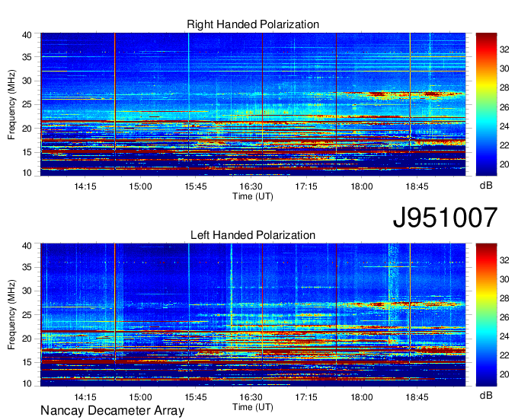
Task: Click the 16:30 time tick under Right Handed plot
Action: tap(251, 186)
